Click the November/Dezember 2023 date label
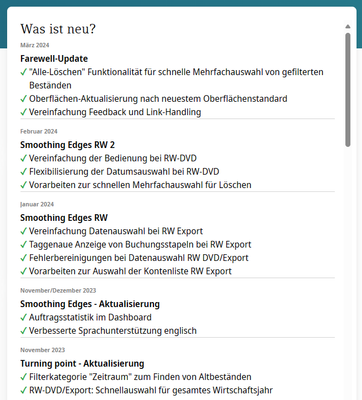 point(58,290)
